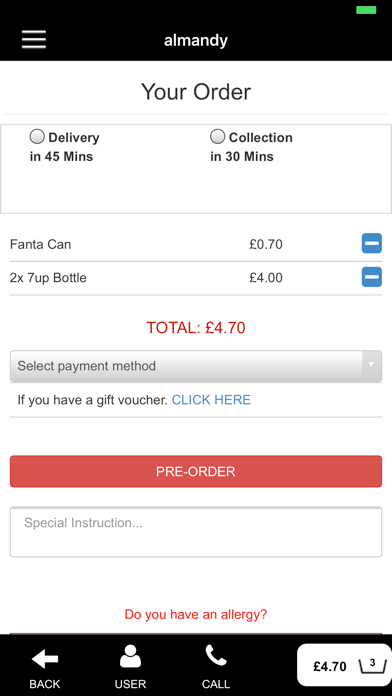Select the Delivery radio option
392x696 pixels.
coord(37,137)
